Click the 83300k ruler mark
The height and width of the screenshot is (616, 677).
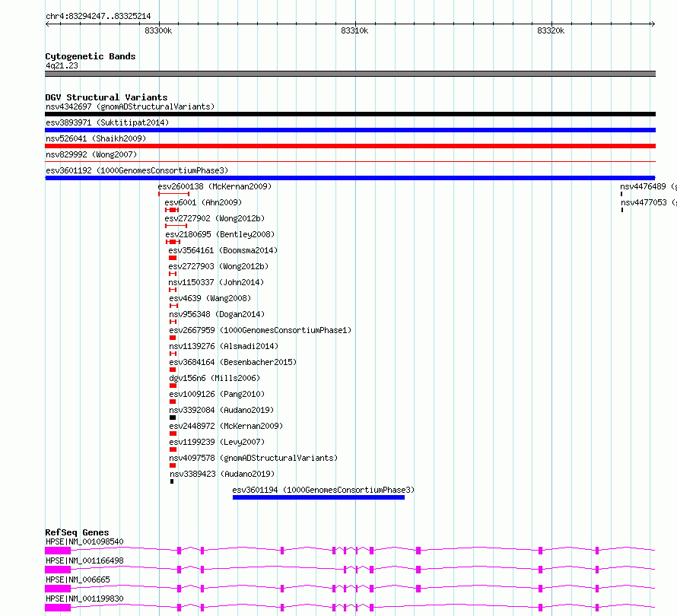click(x=158, y=30)
